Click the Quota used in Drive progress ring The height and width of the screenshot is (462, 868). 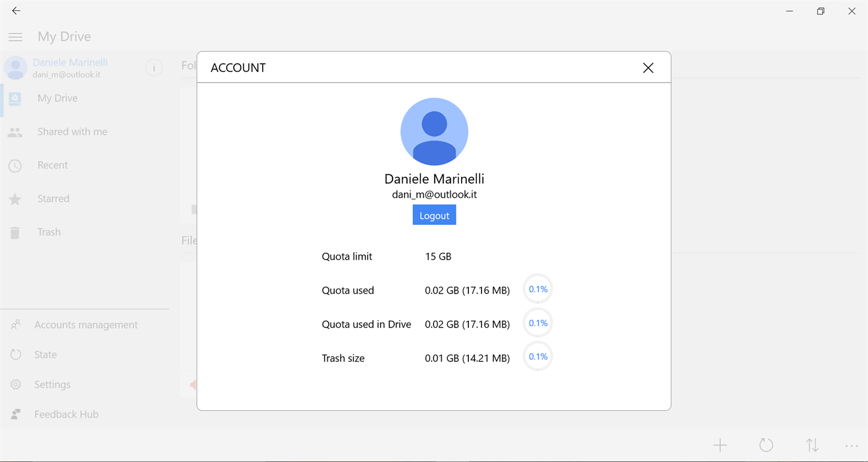click(x=538, y=323)
